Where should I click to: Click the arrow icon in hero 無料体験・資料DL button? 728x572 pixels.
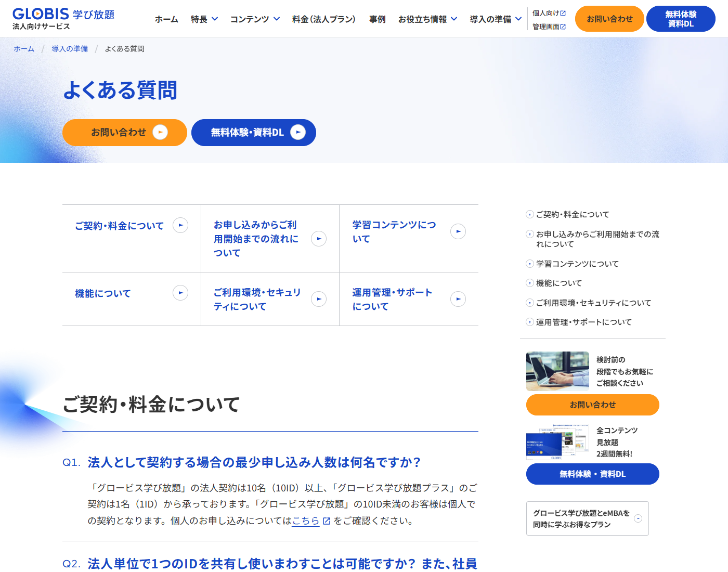point(298,132)
